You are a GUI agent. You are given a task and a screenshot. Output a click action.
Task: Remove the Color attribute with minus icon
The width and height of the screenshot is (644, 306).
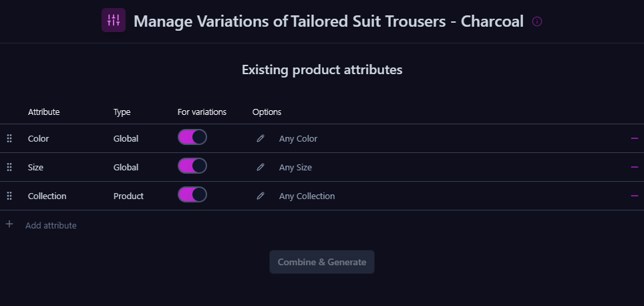[x=634, y=138]
